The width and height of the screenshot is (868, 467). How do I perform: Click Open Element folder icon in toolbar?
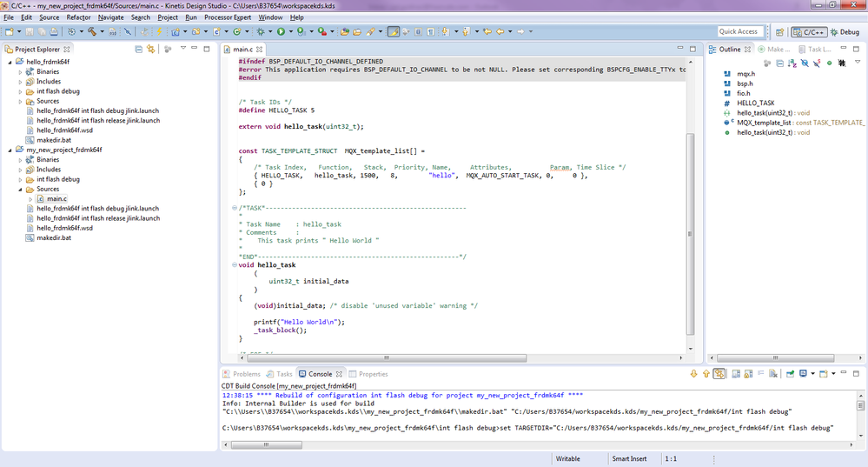pos(344,31)
